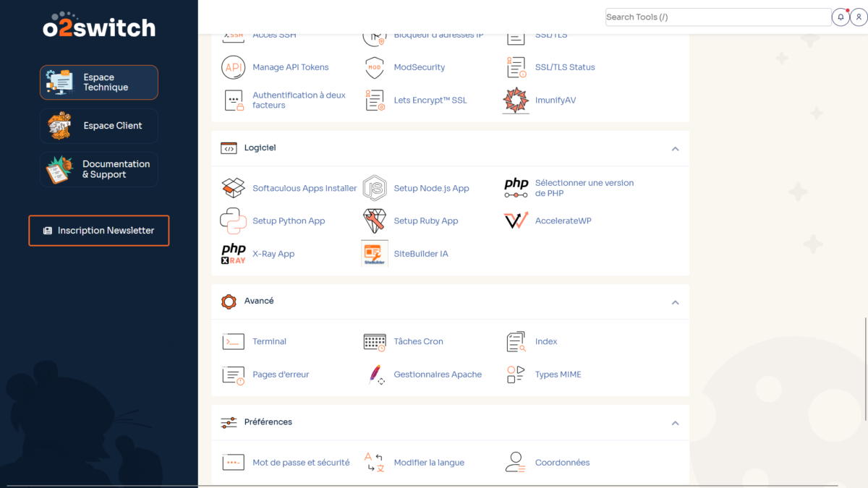
Task: Open the Terminal link
Action: pos(270,342)
